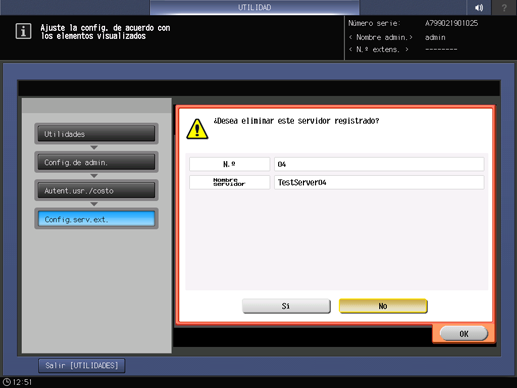The height and width of the screenshot is (388, 517).
Task: Confirm deletion with the Sí button
Action: coord(286,306)
